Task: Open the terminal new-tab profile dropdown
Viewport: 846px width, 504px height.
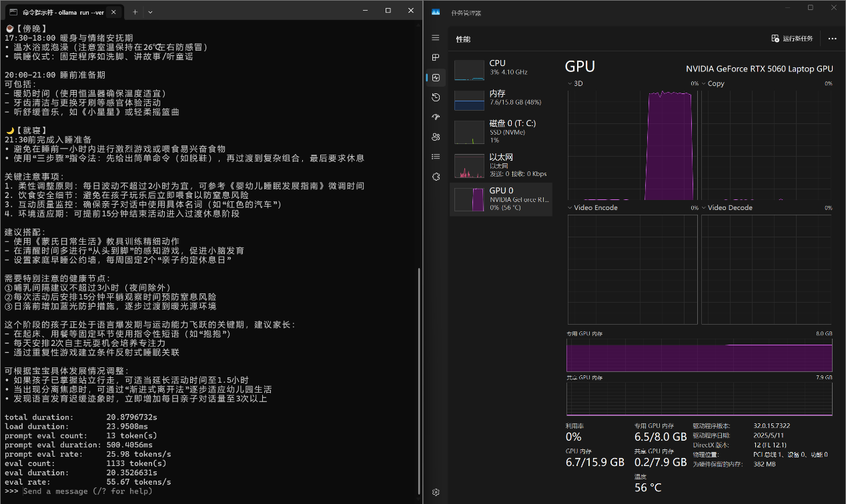Action: coord(150,12)
